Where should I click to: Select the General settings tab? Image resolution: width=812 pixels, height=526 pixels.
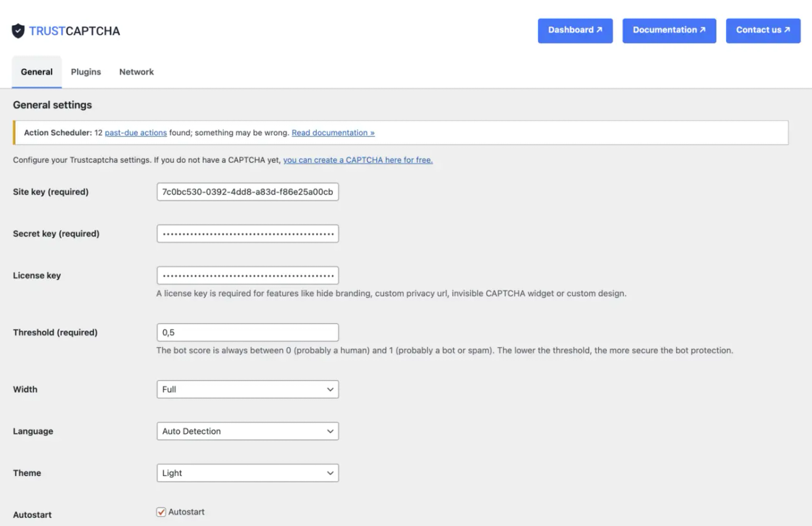(x=37, y=71)
